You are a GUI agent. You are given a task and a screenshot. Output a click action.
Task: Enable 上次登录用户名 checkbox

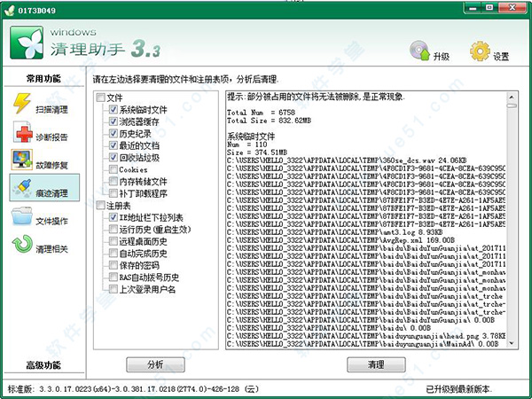pyautogui.click(x=113, y=289)
